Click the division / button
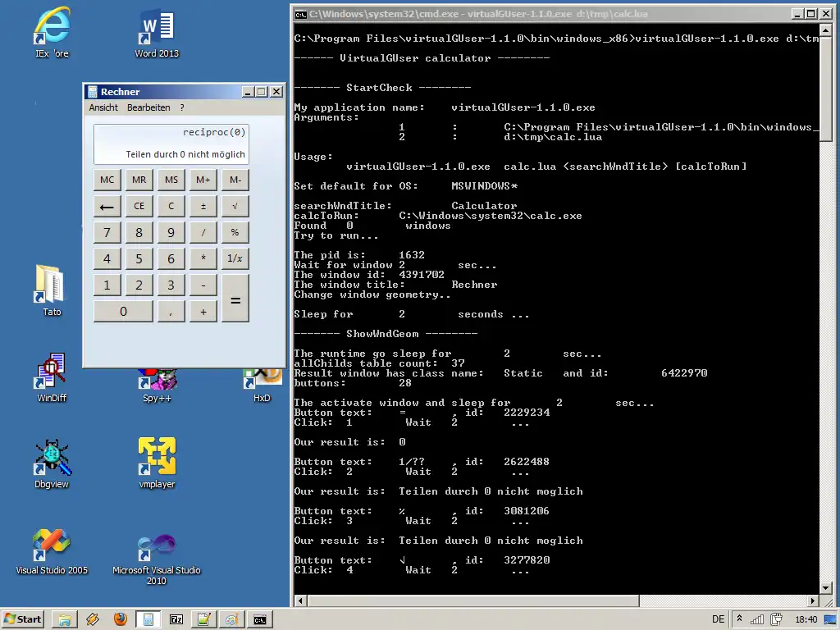This screenshot has width=840, height=630. pos(203,232)
